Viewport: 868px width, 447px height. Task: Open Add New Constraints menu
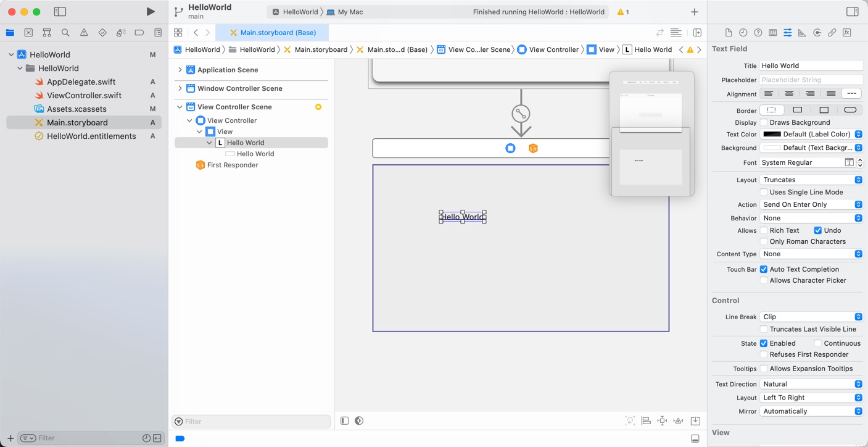(662, 420)
